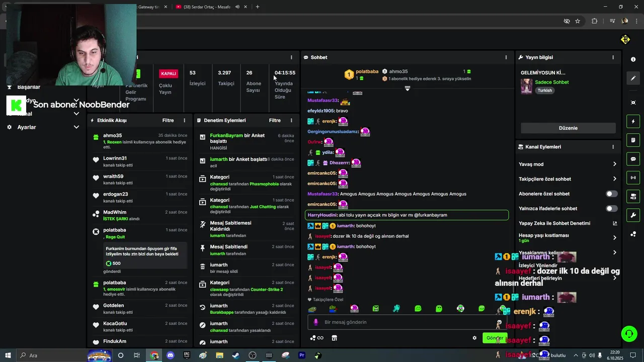Open the shop icon below message box
Screen dimensions: 644x362
coord(334,338)
